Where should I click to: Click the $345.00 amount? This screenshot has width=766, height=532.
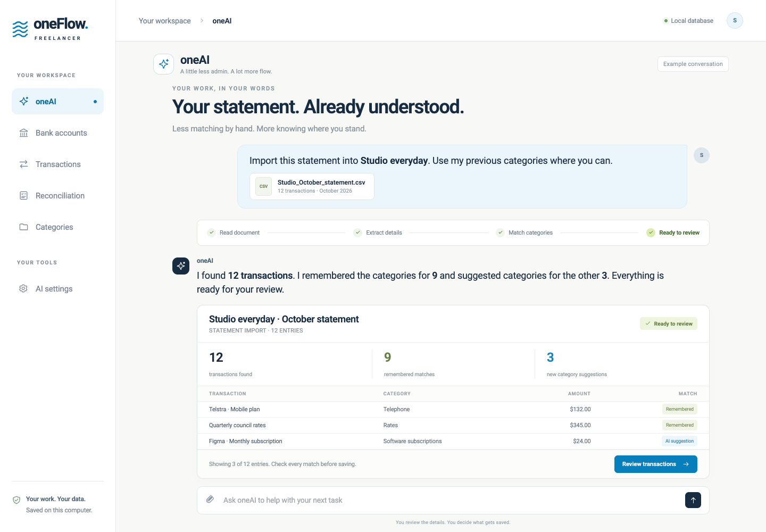click(580, 425)
